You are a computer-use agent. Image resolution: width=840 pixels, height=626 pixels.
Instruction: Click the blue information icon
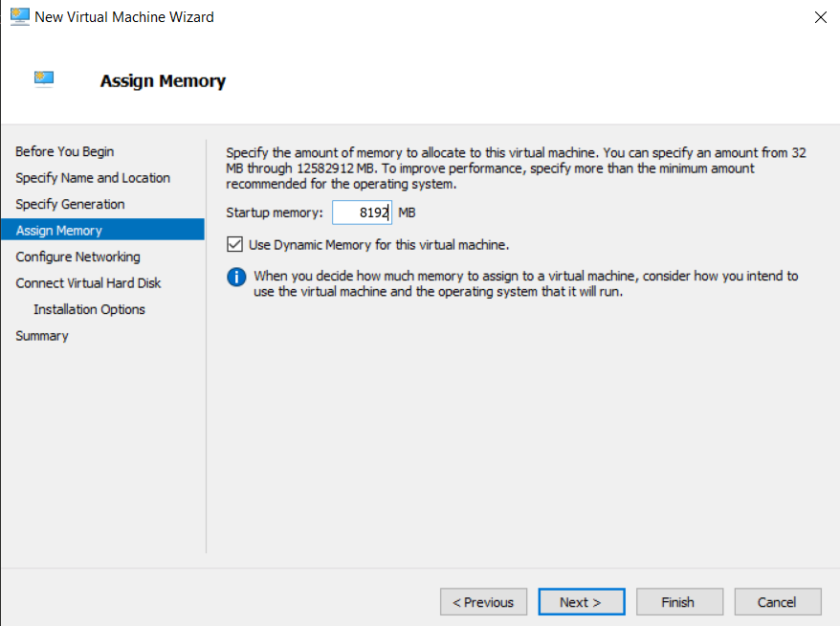236,277
